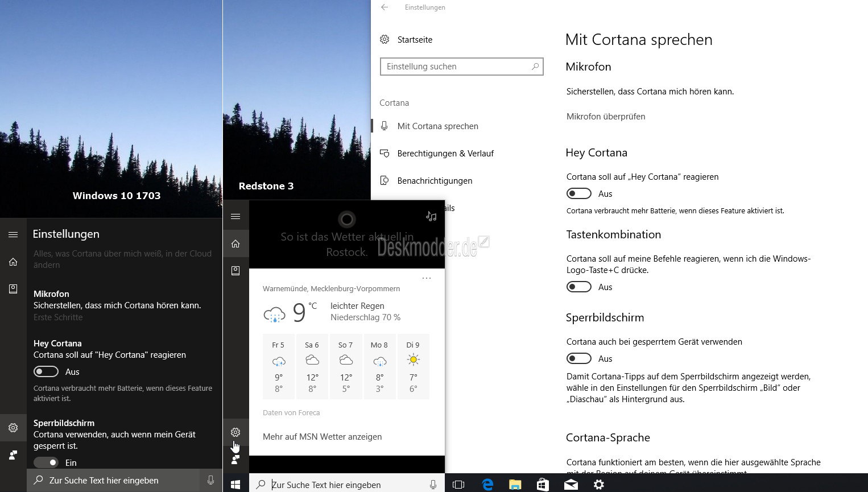868x492 pixels.
Task: Toggle Hey Cortana switch in 1703 panel
Action: [46, 371]
